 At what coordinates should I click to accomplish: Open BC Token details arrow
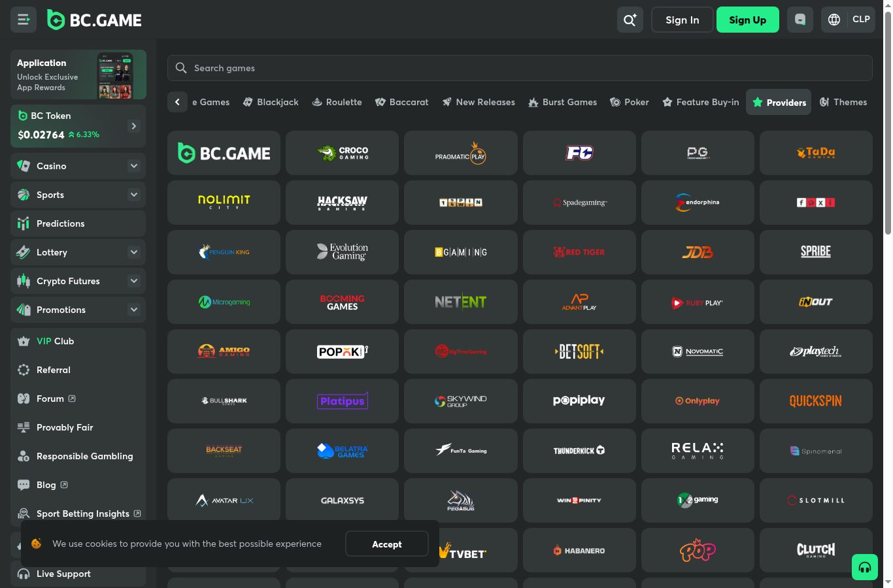(x=134, y=126)
